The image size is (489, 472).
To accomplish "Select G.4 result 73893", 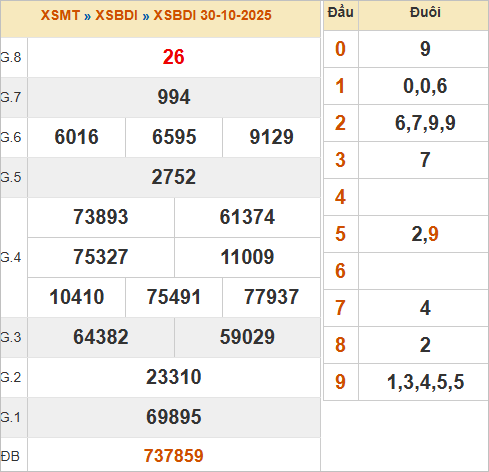I will [x=101, y=217].
